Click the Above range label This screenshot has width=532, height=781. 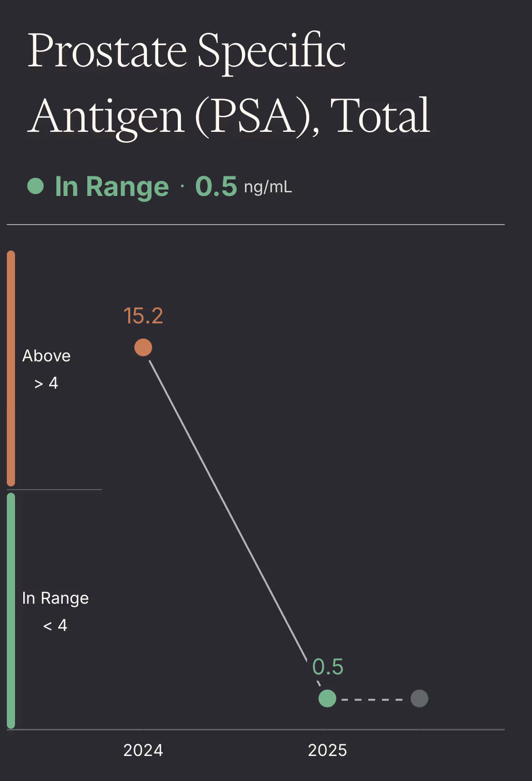[x=46, y=356]
